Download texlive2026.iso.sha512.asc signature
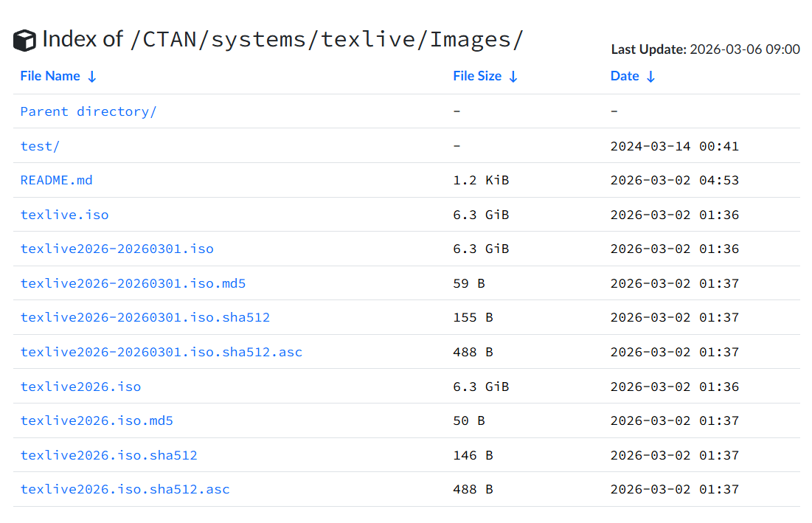The width and height of the screenshot is (812, 523). tap(125, 489)
